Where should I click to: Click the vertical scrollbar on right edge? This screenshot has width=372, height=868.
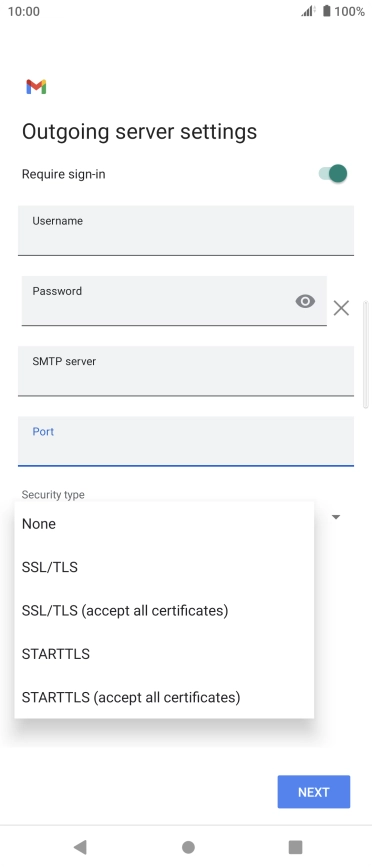tap(365, 354)
